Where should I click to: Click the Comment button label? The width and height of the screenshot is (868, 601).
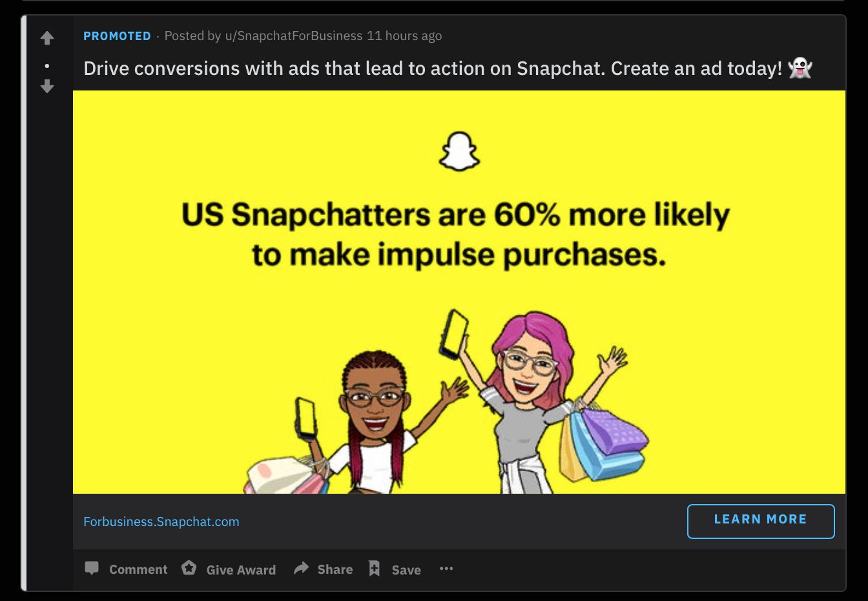(x=138, y=569)
